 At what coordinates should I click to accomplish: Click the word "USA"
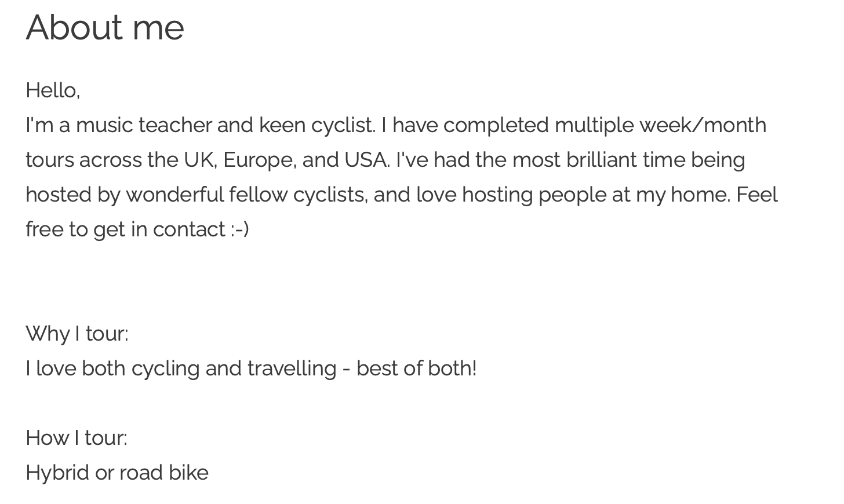(366, 160)
